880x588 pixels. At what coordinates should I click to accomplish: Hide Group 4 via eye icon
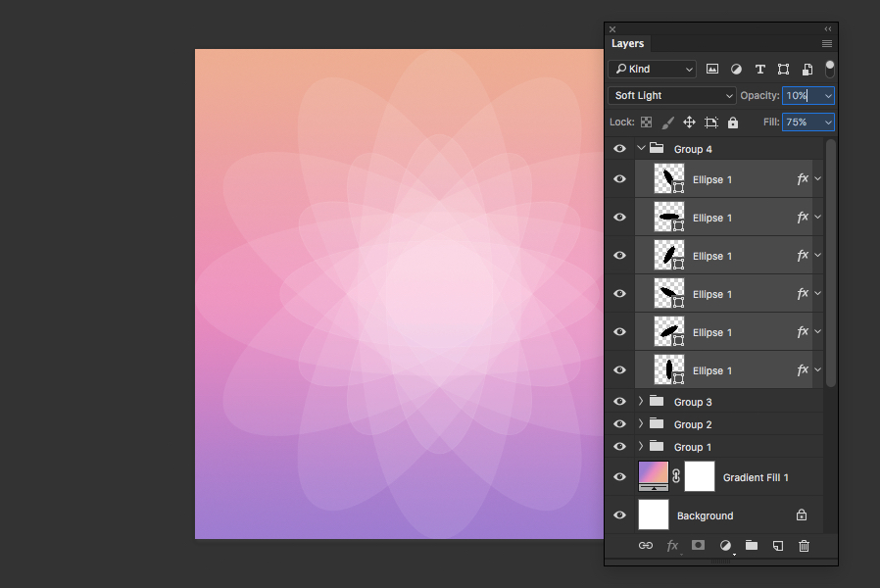click(619, 149)
